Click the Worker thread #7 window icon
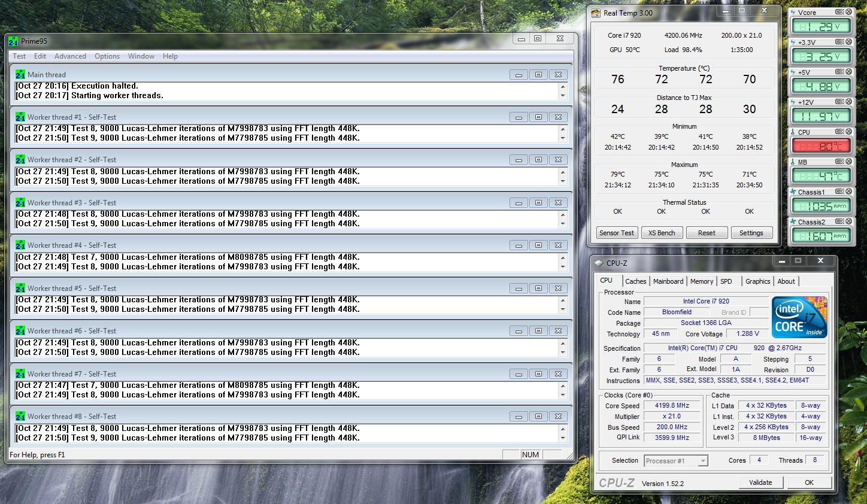Image resolution: width=867 pixels, height=504 pixels. click(x=20, y=374)
